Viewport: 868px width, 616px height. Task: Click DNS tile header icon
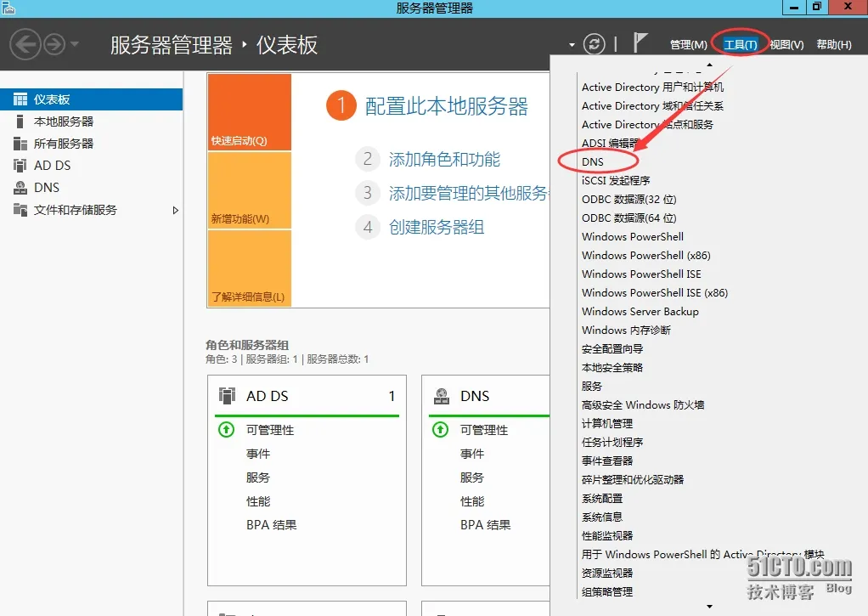(441, 396)
